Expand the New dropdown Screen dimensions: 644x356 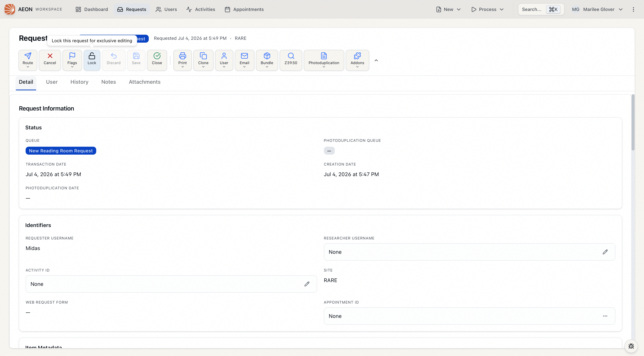point(448,9)
